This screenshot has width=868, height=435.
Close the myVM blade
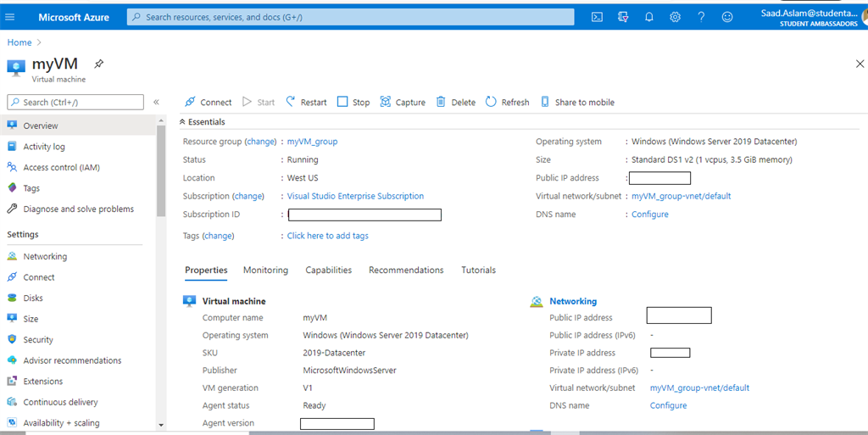pos(860,64)
